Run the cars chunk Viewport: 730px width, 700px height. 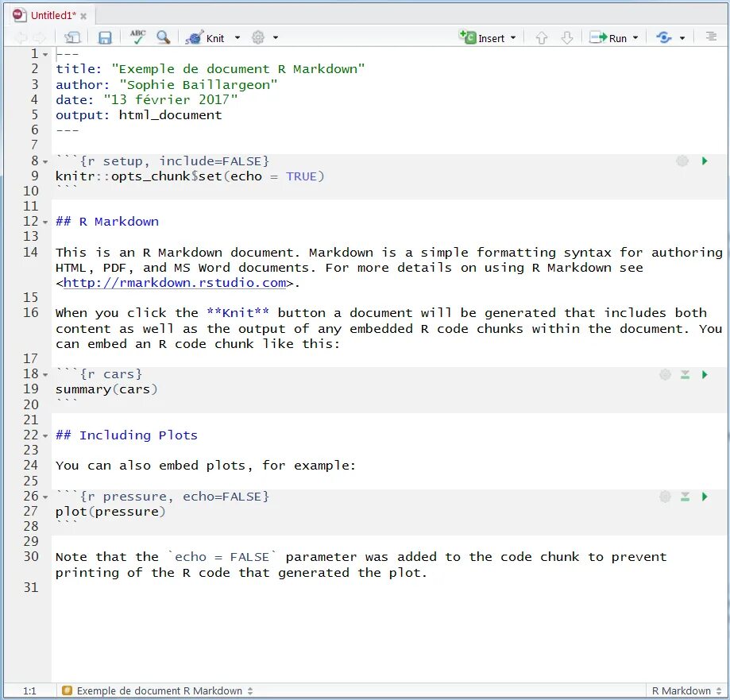705,374
